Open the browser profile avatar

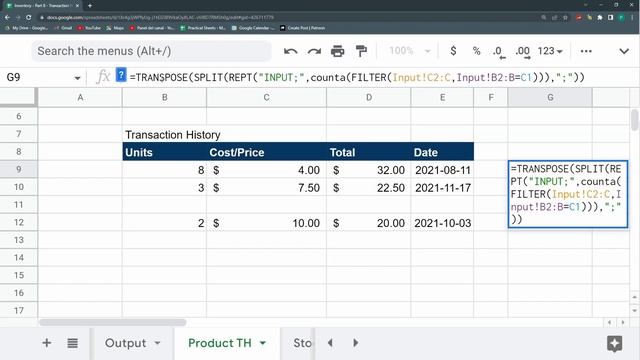(621, 17)
